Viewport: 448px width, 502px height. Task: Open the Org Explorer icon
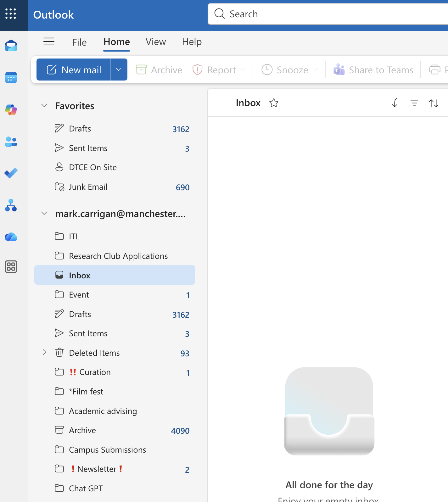11,205
